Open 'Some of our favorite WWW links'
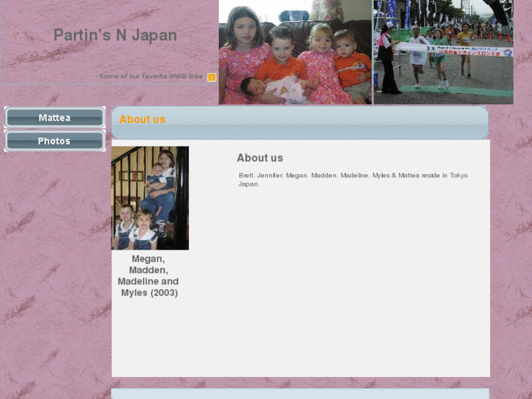Image resolution: width=532 pixels, height=399 pixels. 151,76
